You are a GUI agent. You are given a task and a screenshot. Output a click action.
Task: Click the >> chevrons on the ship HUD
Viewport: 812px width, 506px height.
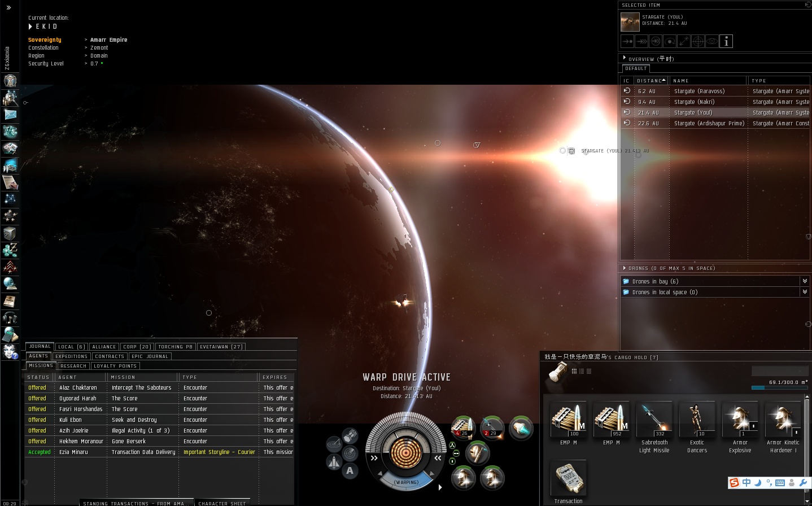click(374, 458)
